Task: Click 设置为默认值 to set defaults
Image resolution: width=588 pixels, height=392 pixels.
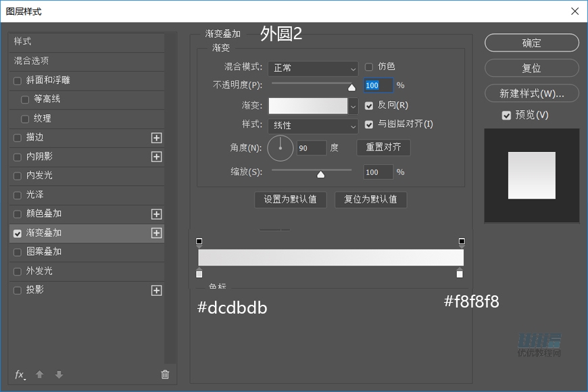Action: (290, 199)
